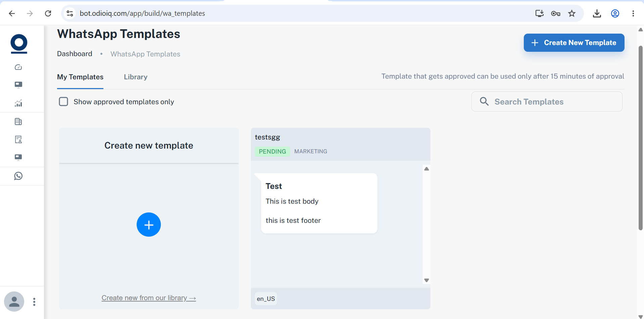Click the install app icon in address bar
Screen dimensions: 644x319
540,13
